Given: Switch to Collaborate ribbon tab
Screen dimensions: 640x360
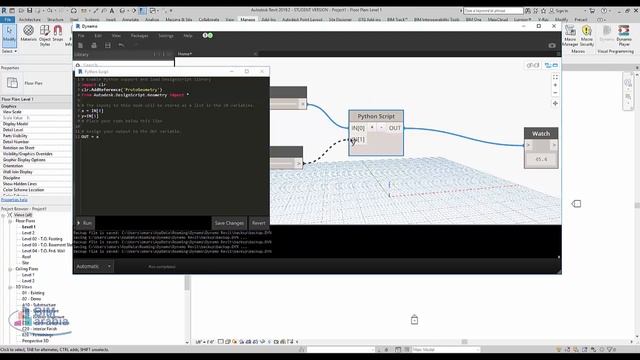Looking at the screenshot, I should point(209,20).
